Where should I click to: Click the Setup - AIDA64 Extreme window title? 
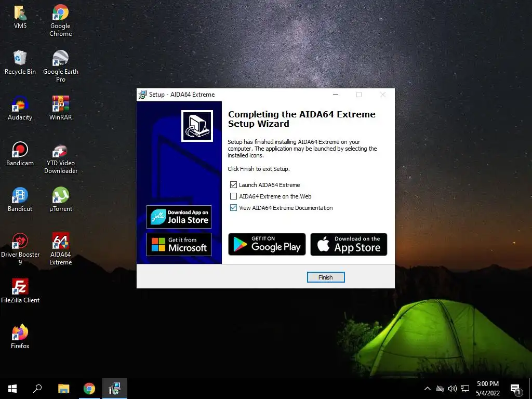182,95
